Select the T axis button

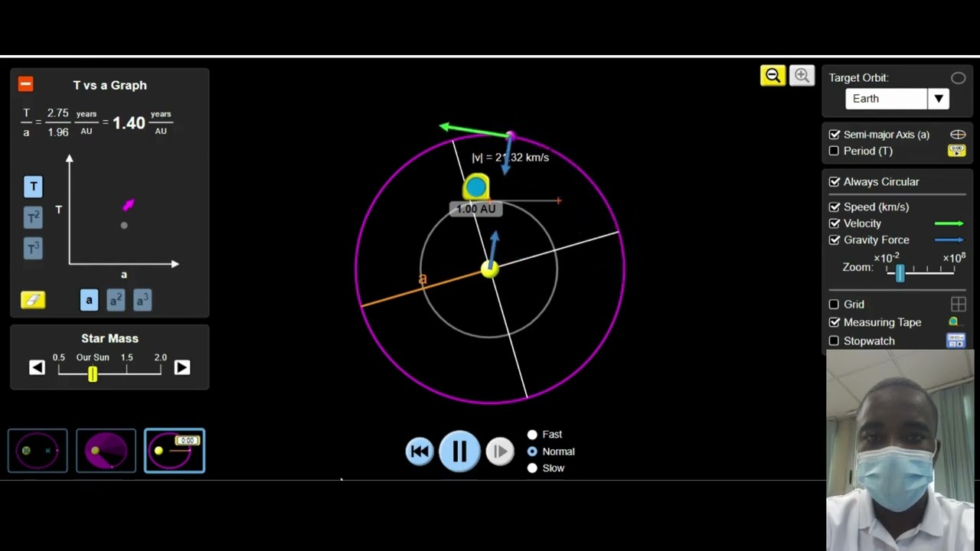tap(33, 187)
